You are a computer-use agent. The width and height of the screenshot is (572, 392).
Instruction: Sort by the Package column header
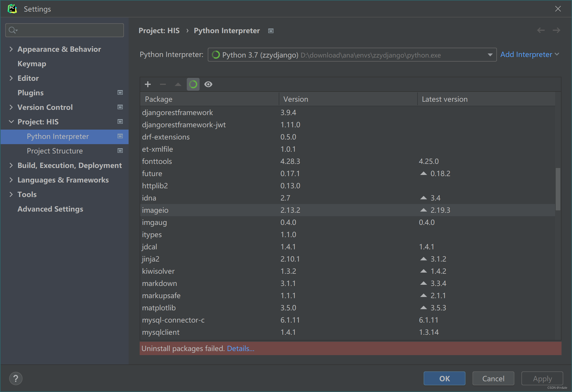point(209,99)
